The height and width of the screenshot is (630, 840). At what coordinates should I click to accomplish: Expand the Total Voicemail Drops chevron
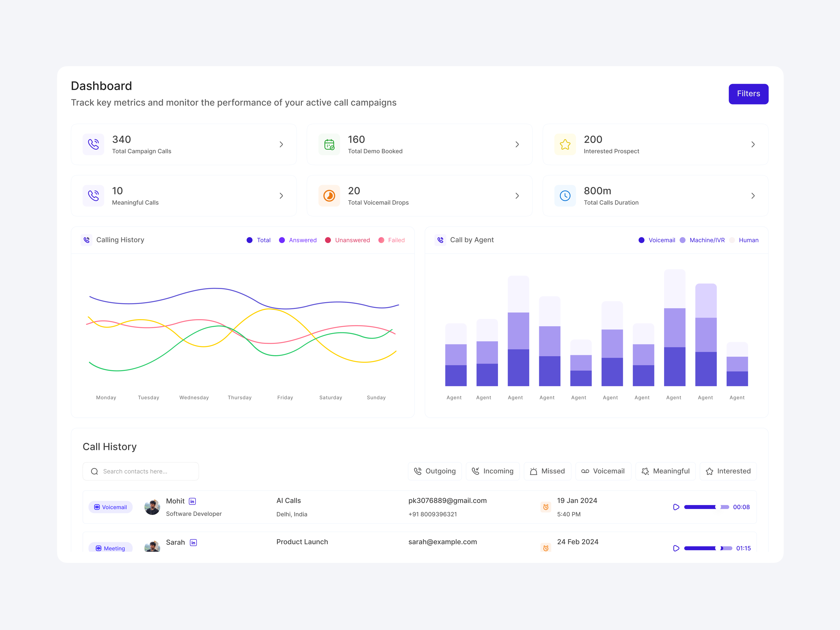click(517, 196)
